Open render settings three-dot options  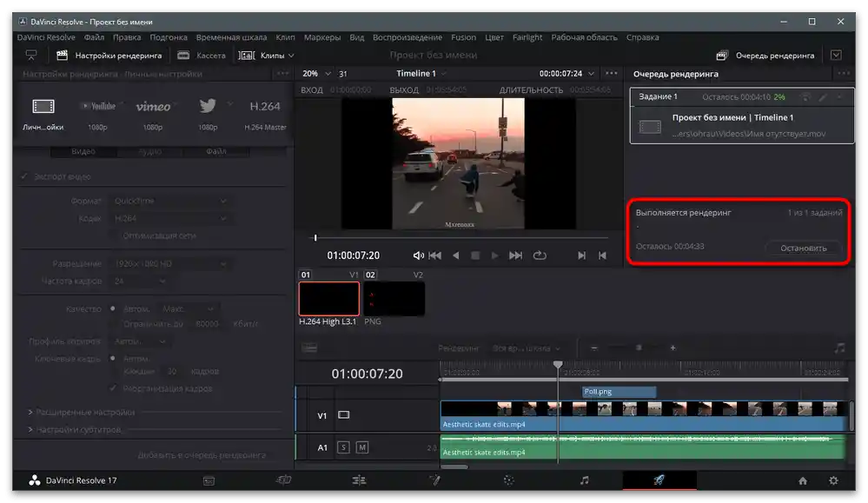[283, 74]
